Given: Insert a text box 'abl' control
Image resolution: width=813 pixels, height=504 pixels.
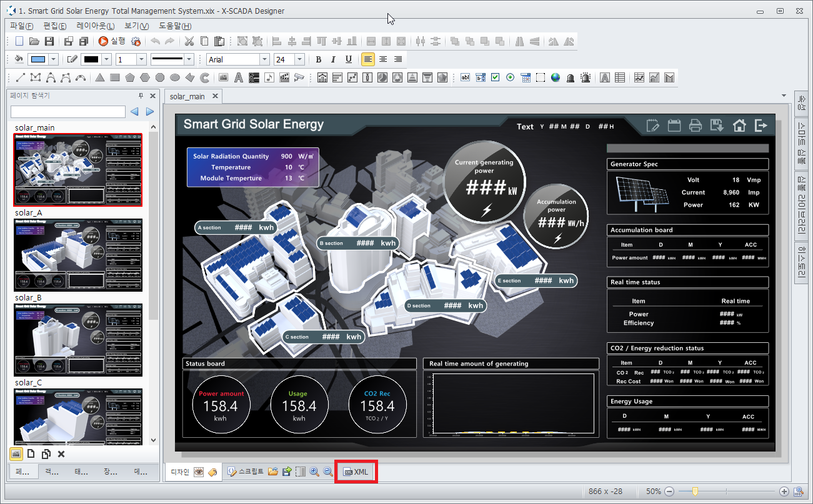Looking at the screenshot, I should (465, 77).
